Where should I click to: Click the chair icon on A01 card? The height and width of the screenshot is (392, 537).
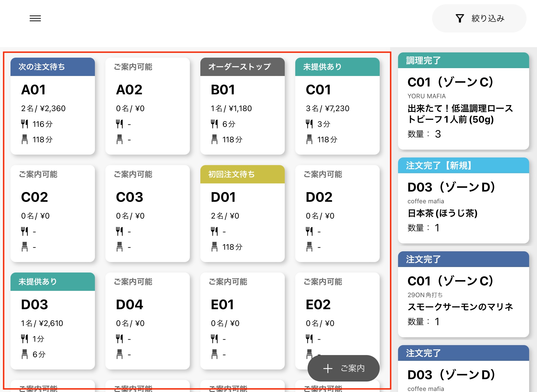25,139
